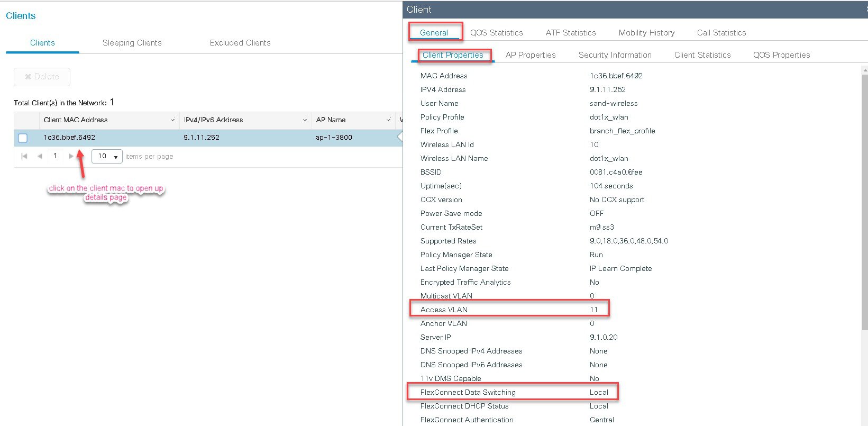The height and width of the screenshot is (426, 868).
Task: Click Server IP value 9.1.0.20
Action: 604,338
